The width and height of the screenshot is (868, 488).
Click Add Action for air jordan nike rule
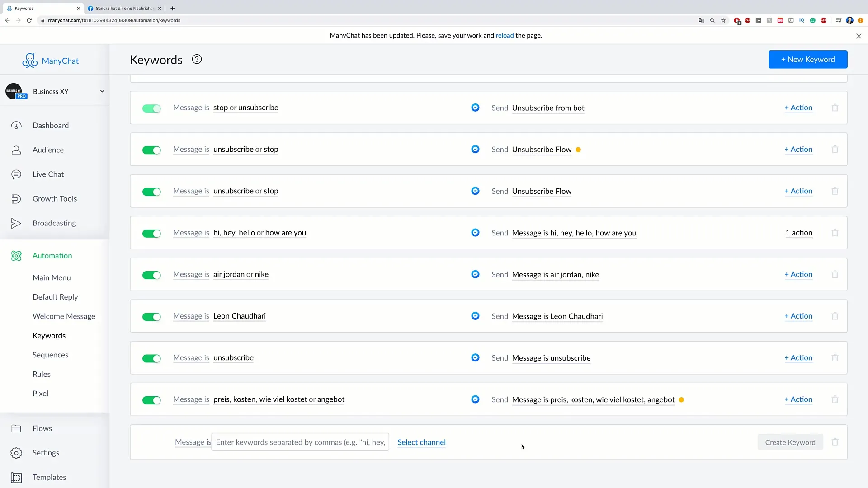(798, 273)
